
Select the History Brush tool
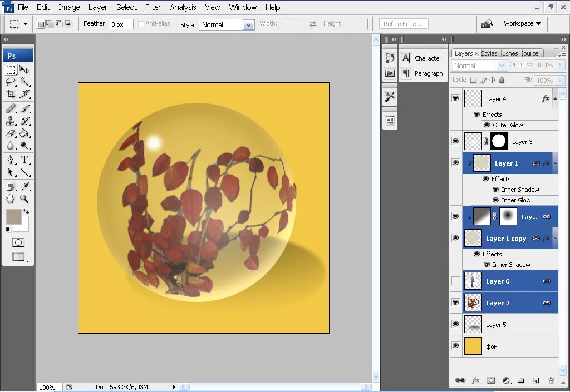coord(24,121)
